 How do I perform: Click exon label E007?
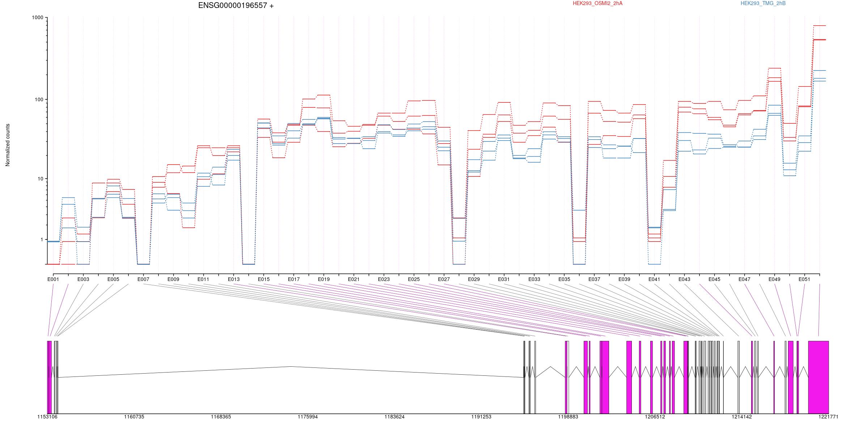coord(143,279)
